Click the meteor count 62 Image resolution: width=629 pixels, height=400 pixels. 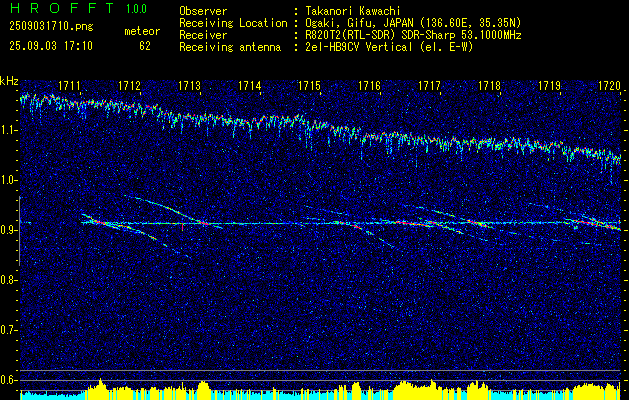point(145,46)
